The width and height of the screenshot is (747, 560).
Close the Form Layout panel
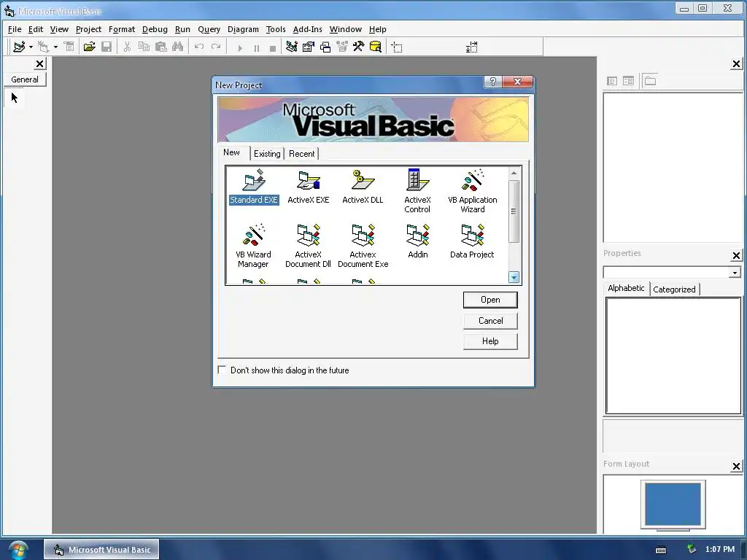[736, 466]
